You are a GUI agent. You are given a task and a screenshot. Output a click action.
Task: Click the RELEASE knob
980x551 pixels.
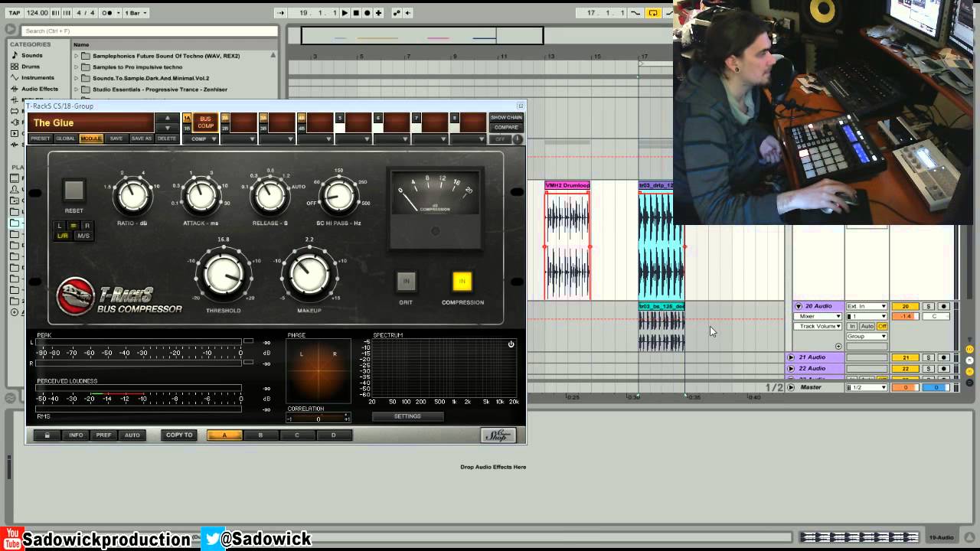(269, 196)
